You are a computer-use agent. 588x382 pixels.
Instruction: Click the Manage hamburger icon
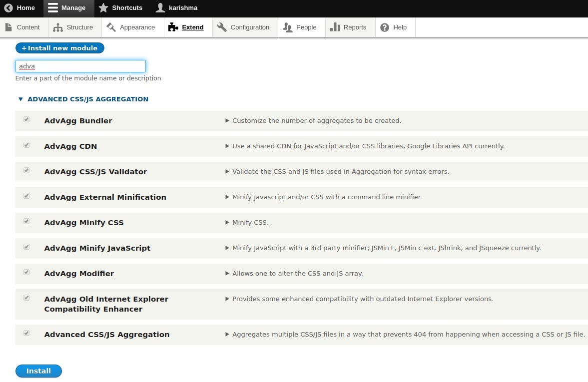pos(53,8)
